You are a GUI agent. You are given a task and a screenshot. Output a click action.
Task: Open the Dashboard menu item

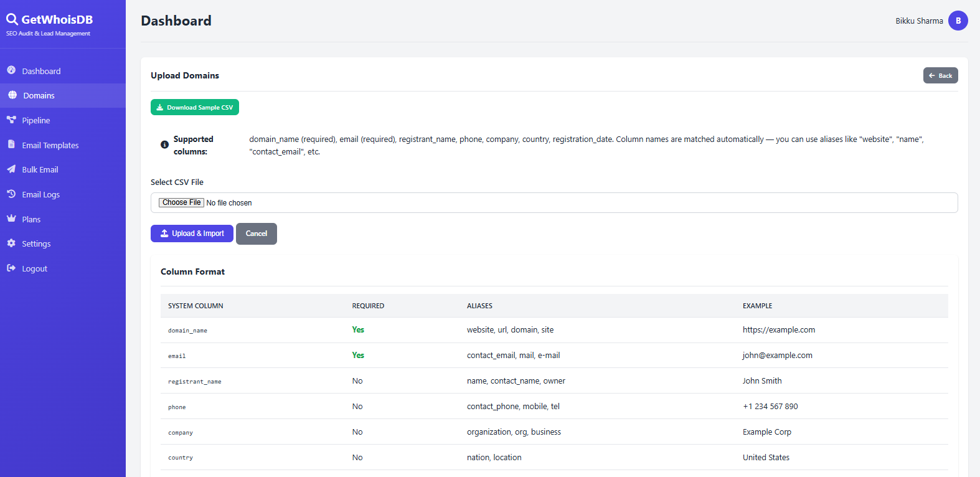click(63, 71)
